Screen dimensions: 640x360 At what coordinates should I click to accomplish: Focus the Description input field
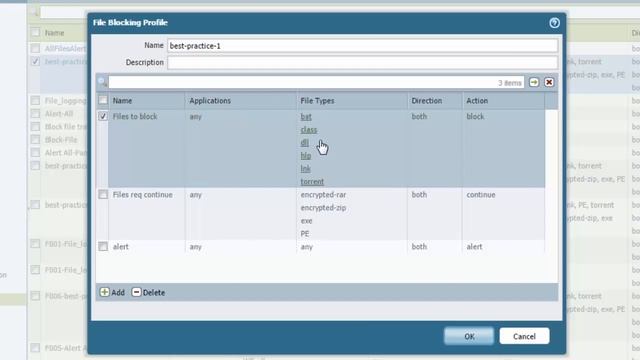(362, 62)
